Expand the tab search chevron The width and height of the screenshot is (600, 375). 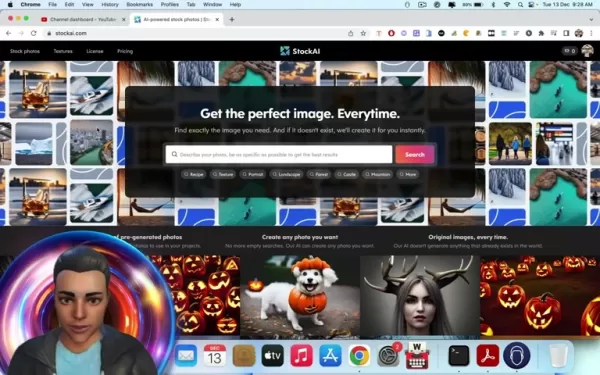pos(591,19)
